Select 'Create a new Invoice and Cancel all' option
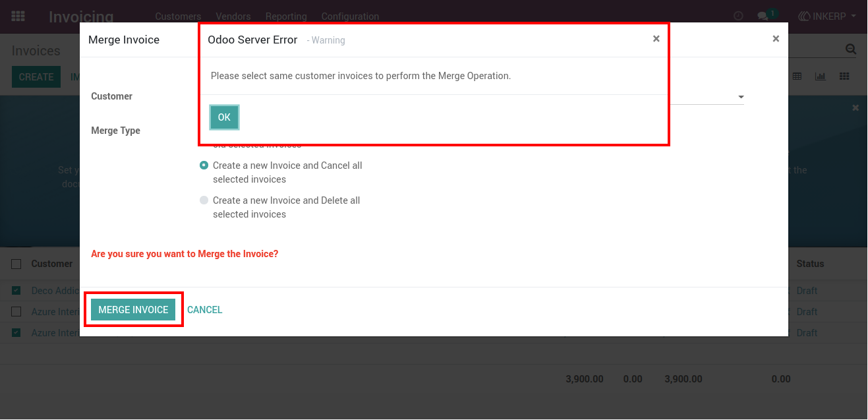The image size is (868, 420). tap(204, 165)
